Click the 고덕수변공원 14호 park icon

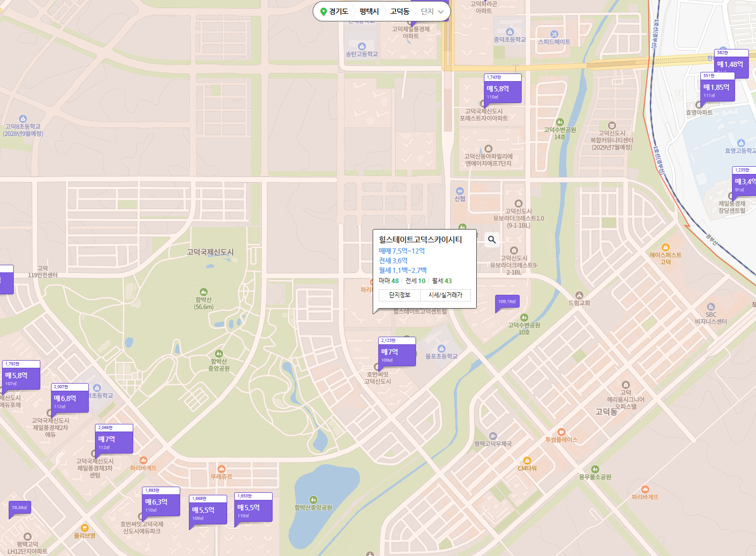[x=560, y=122]
